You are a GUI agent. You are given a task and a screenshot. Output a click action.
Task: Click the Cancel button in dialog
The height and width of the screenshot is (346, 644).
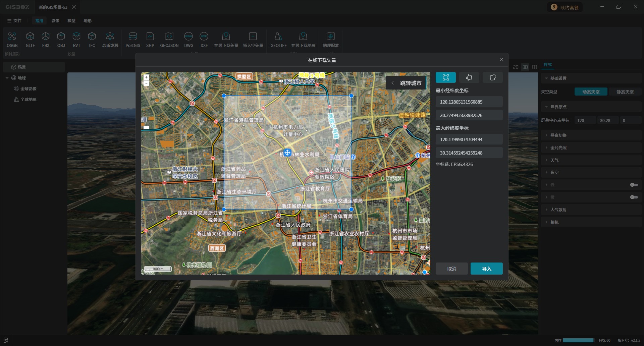451,269
